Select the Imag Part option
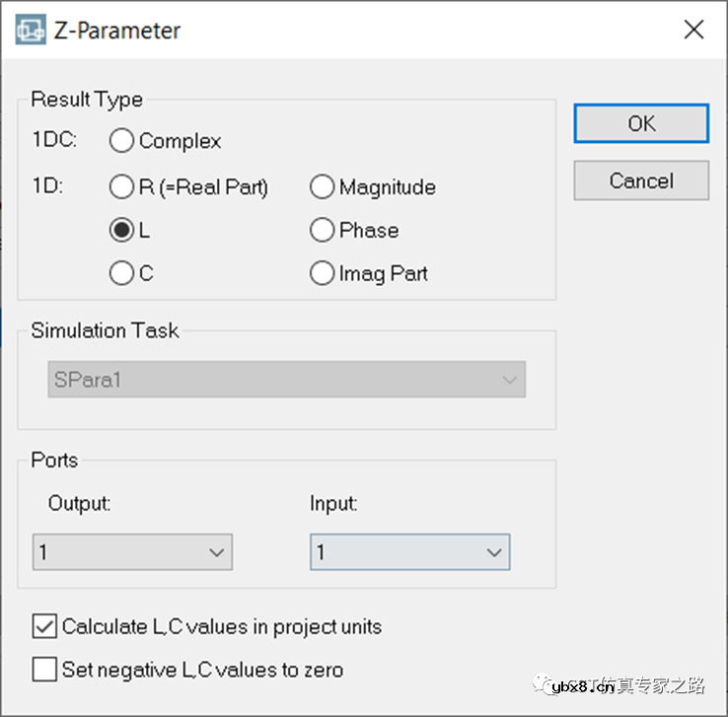 [x=323, y=273]
